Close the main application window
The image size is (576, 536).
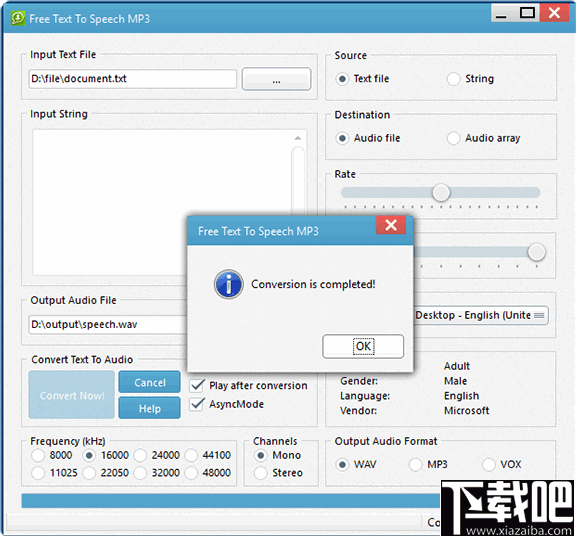pyautogui.click(x=554, y=13)
